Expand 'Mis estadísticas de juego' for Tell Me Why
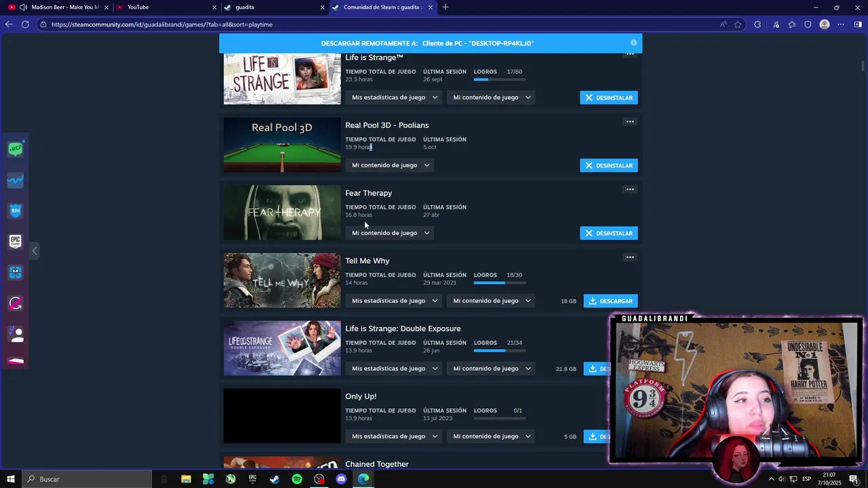 tap(395, 301)
